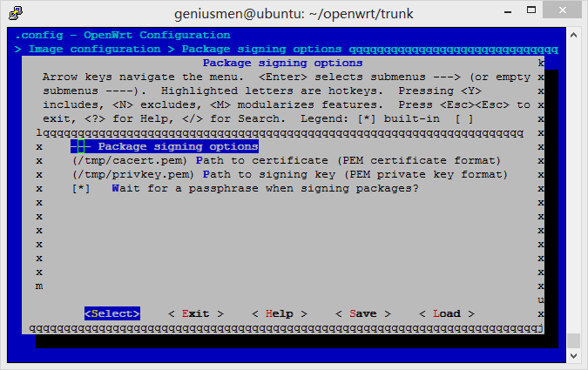This screenshot has height=370, width=588.
Task: Click the dialog title 'Package signing options'
Action: [283, 63]
